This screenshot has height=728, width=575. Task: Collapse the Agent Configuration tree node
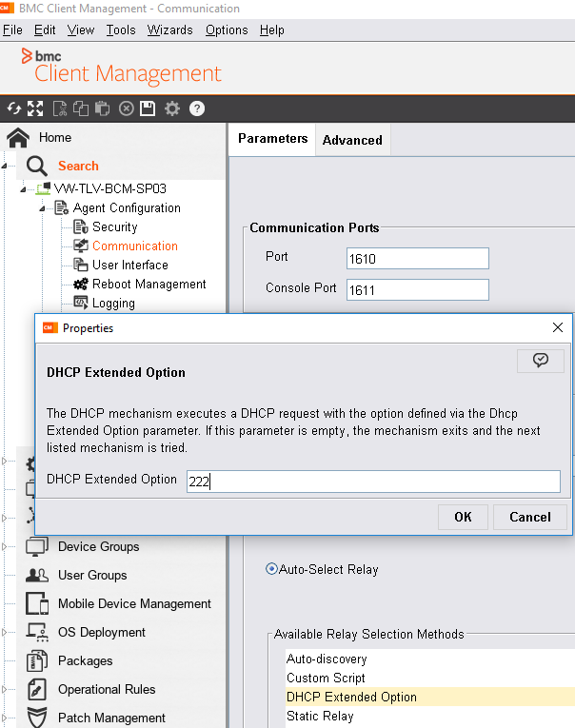(42, 208)
